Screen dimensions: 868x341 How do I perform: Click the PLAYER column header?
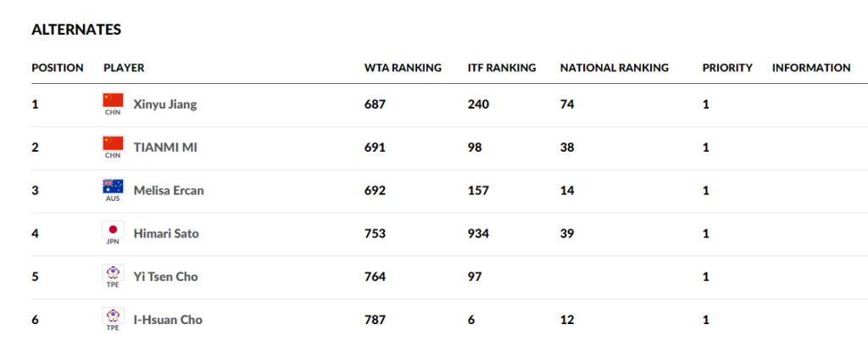[x=124, y=68]
